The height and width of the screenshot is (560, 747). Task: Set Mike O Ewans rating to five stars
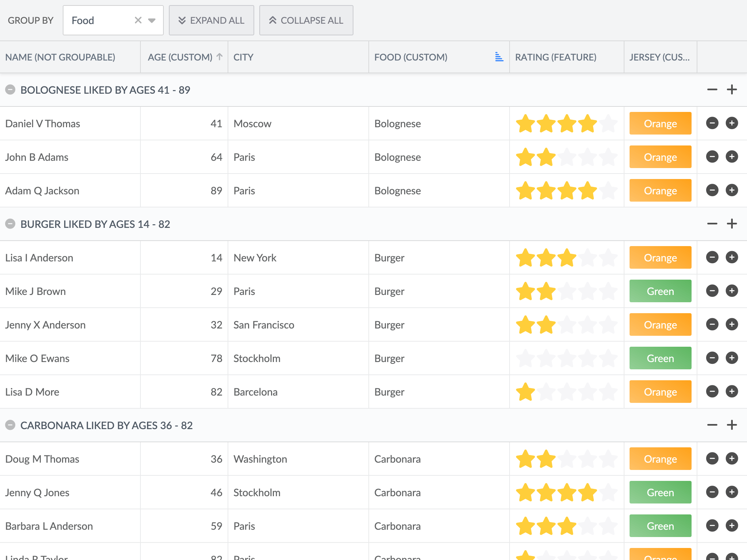(608, 358)
